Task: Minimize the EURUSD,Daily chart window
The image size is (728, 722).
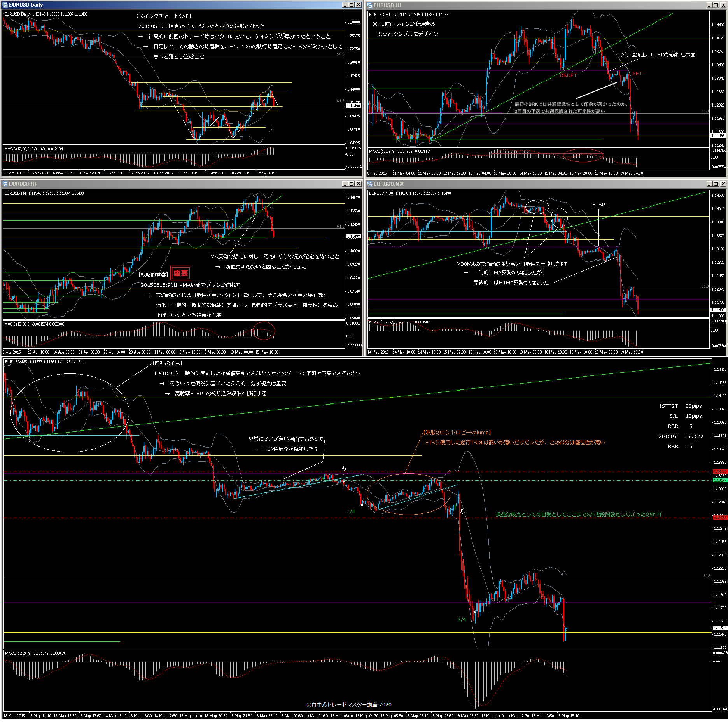Action: click(345, 5)
